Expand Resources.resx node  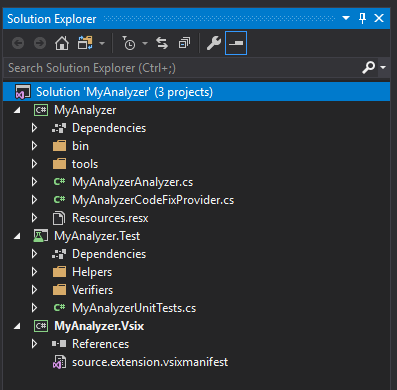click(x=34, y=218)
